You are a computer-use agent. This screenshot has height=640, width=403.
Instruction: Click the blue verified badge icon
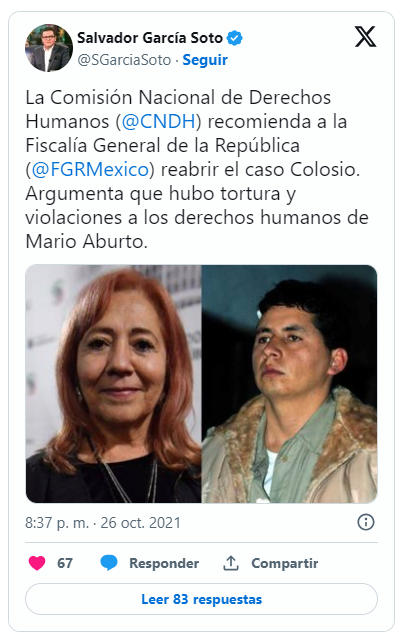click(x=234, y=38)
